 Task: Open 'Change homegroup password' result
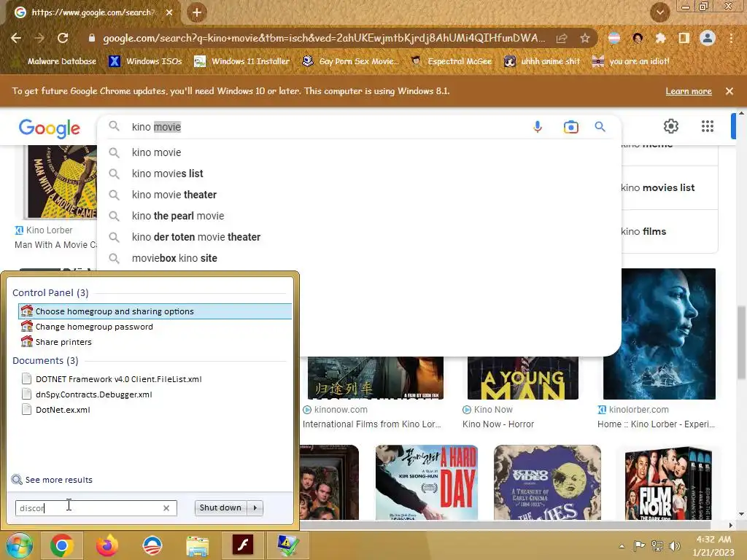point(155,327)
